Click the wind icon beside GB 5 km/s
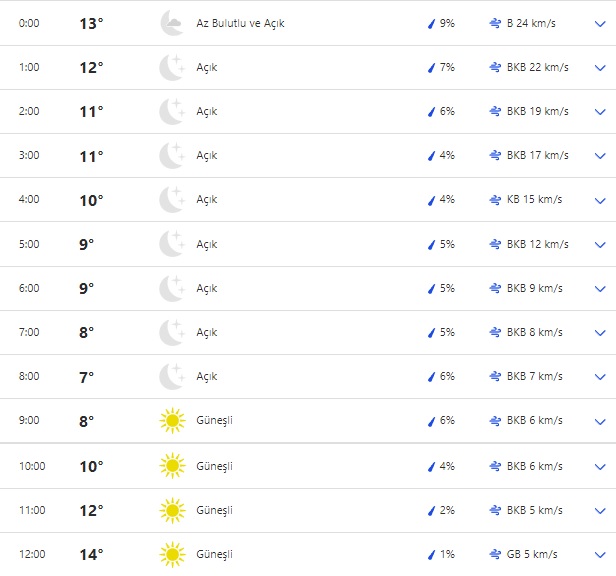616x576 pixels. coord(495,554)
